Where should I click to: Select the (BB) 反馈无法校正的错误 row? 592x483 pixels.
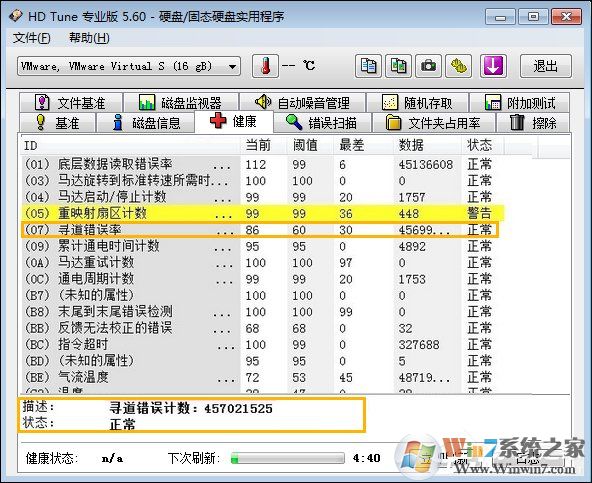262,328
